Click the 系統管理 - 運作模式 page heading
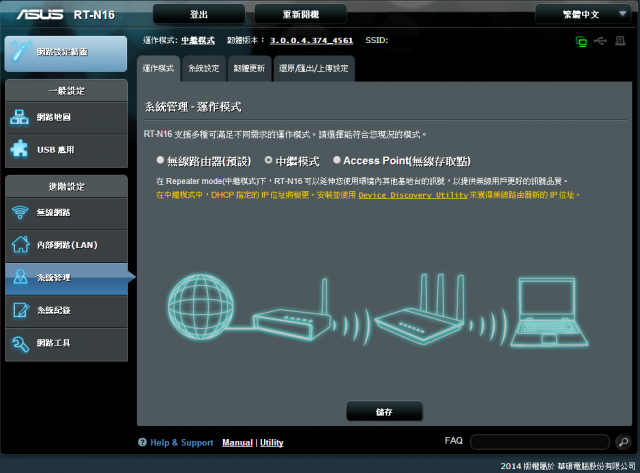This screenshot has width=640, height=473. click(x=193, y=107)
